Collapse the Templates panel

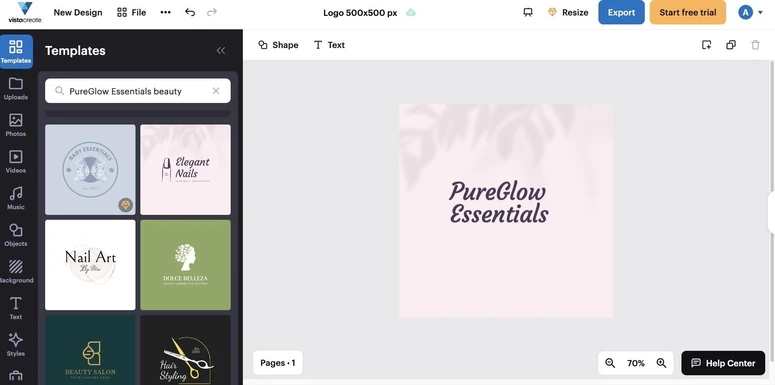pyautogui.click(x=221, y=50)
